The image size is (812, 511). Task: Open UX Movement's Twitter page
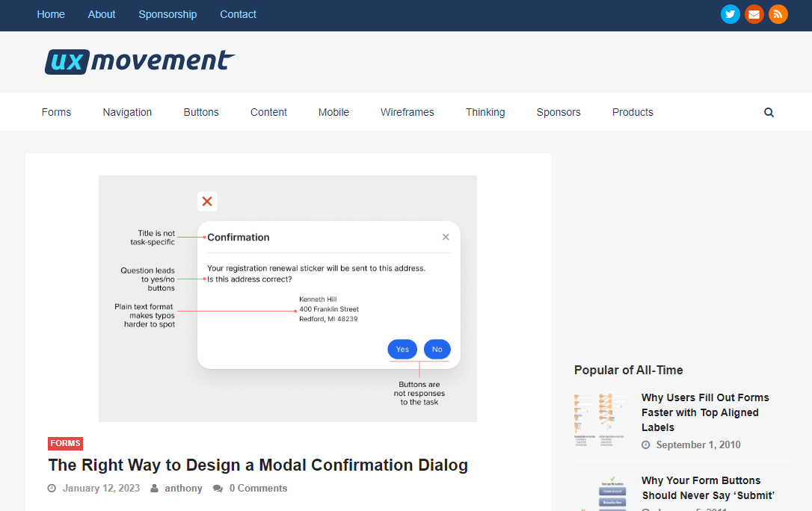[731, 13]
